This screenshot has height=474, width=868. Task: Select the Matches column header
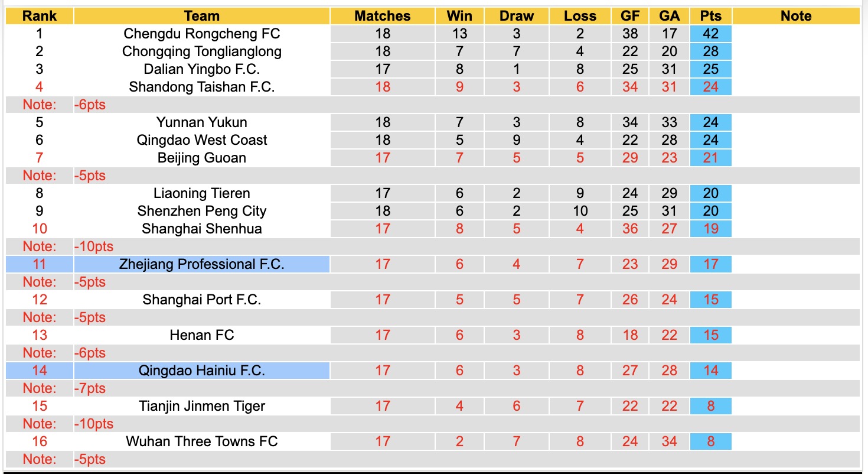click(383, 16)
